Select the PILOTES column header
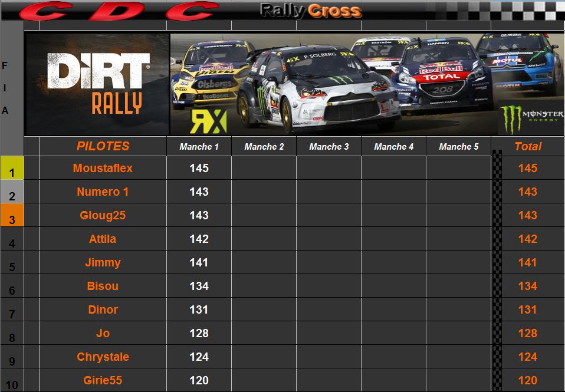This screenshot has width=565, height=392. 103,146
